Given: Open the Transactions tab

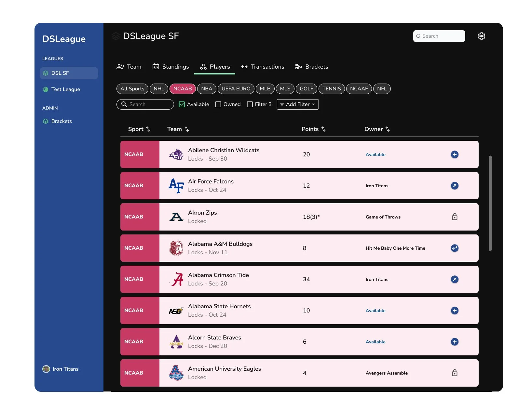Looking at the screenshot, I should [263, 67].
